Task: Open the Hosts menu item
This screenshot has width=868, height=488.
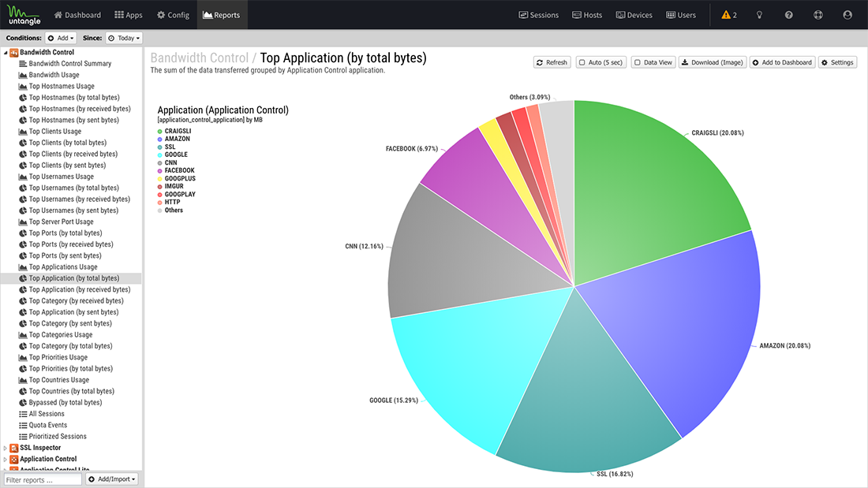Action: click(587, 15)
